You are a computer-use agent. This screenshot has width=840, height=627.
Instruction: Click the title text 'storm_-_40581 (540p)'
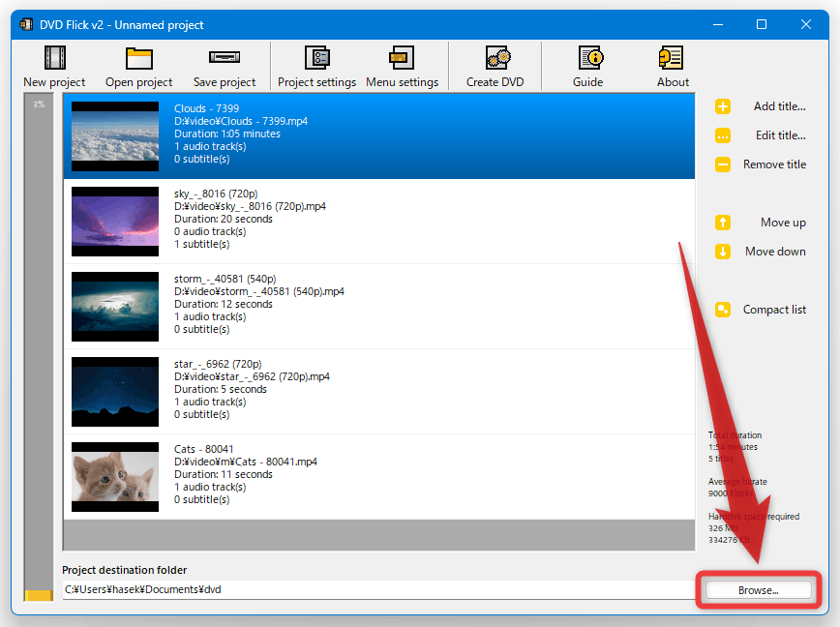(x=225, y=279)
